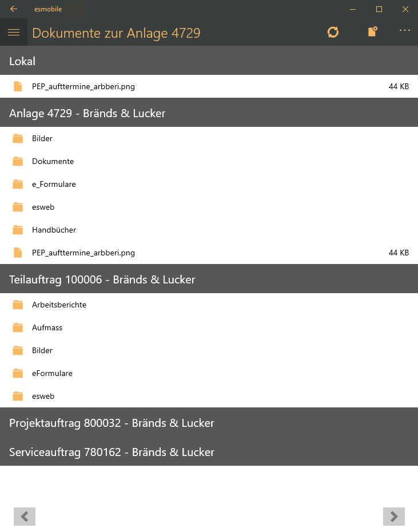Open the Dokumente folder under Anlage 4729
The height and width of the screenshot is (532, 418).
53,161
